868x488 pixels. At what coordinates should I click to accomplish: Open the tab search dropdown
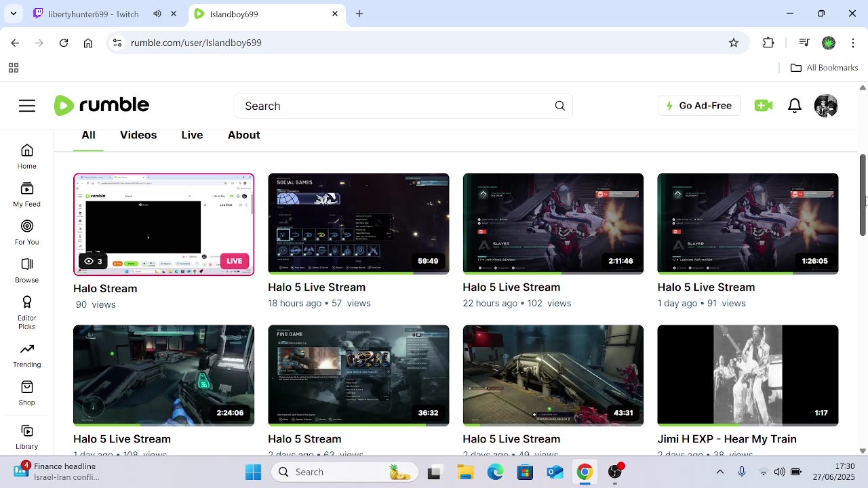click(14, 14)
